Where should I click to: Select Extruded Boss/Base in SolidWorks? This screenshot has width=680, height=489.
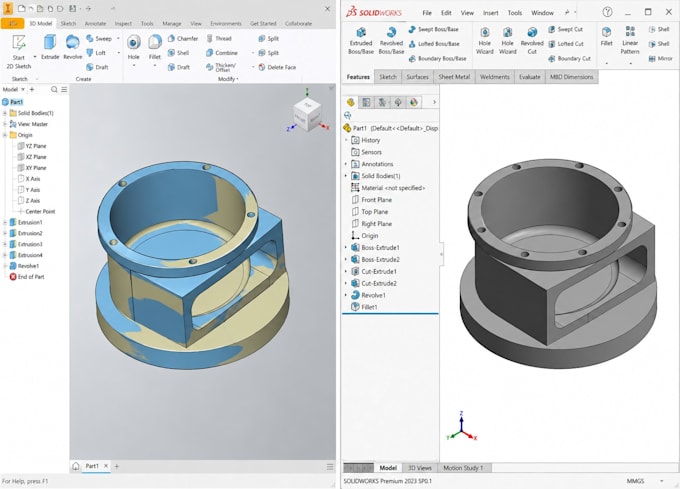click(x=361, y=41)
